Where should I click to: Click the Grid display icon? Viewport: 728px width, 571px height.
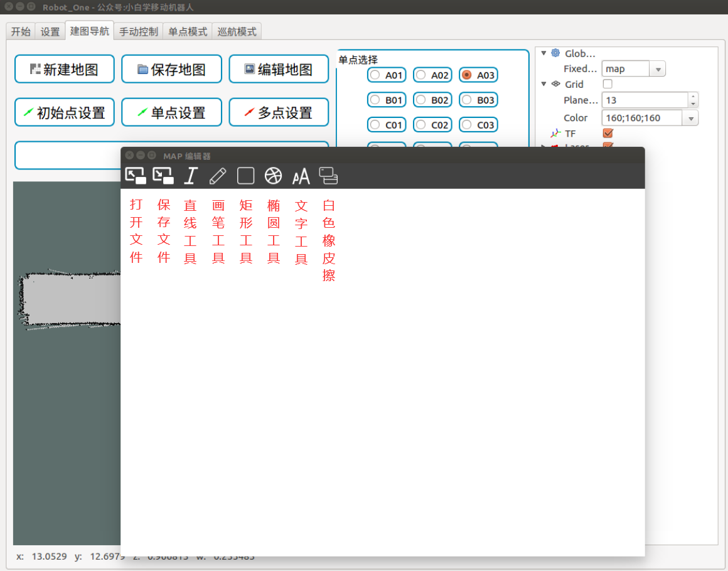coord(556,84)
